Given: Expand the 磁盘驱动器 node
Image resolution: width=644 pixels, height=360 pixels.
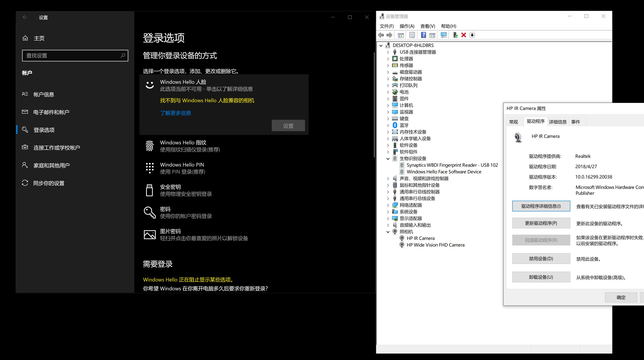Looking at the screenshot, I should [x=388, y=72].
